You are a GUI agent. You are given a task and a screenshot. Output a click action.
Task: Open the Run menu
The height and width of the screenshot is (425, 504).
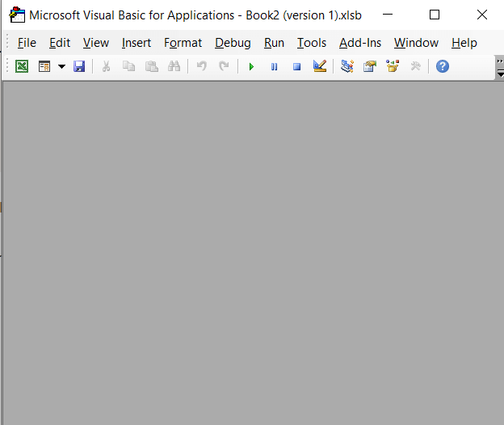tap(274, 43)
